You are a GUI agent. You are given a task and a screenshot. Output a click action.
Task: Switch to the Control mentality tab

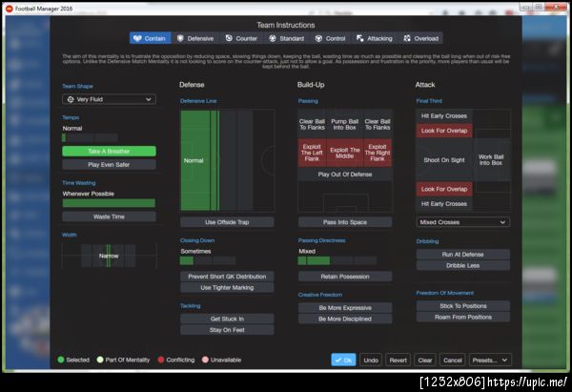tap(331, 38)
